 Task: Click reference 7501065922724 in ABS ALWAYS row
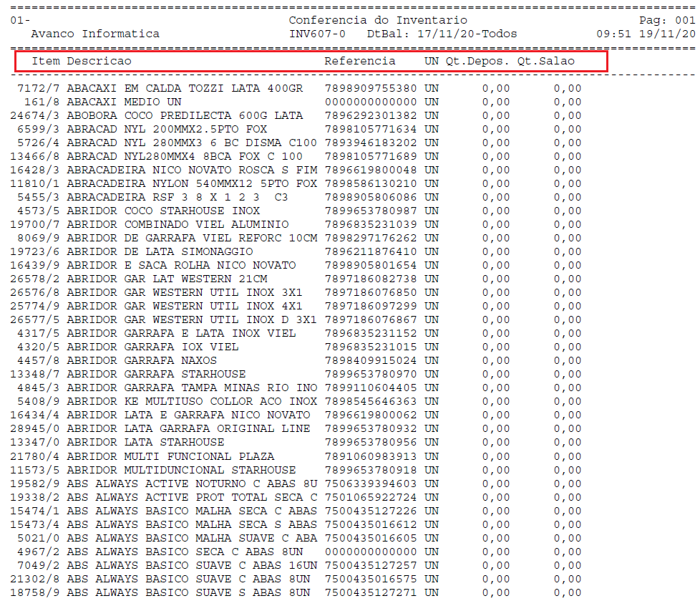pyautogui.click(x=370, y=497)
